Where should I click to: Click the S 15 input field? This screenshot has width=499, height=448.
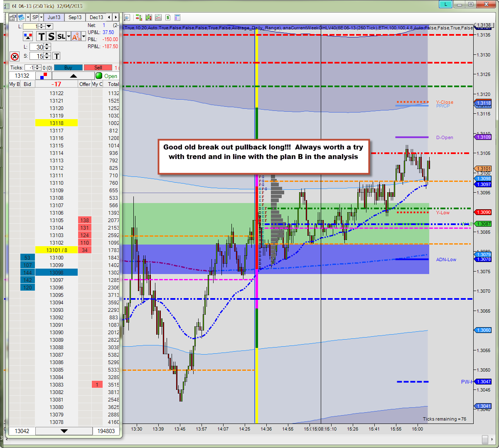pyautogui.click(x=37, y=56)
